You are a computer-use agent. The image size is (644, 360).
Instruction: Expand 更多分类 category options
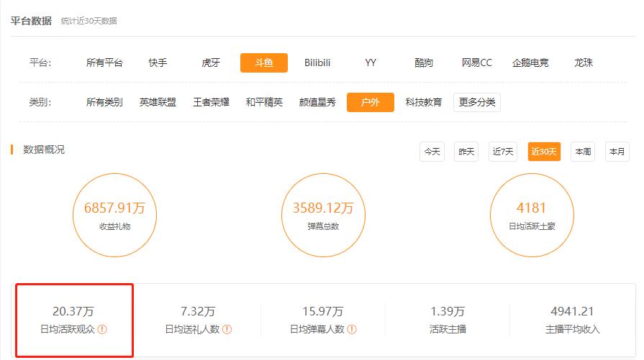(x=476, y=103)
